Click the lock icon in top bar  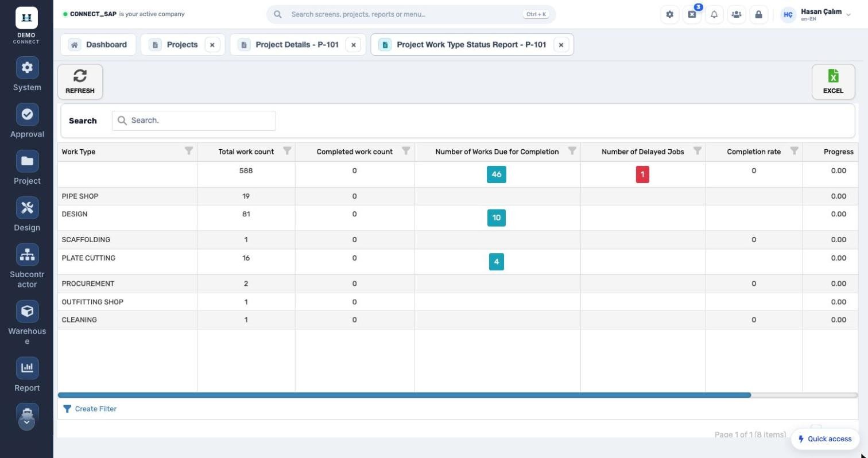pos(758,14)
